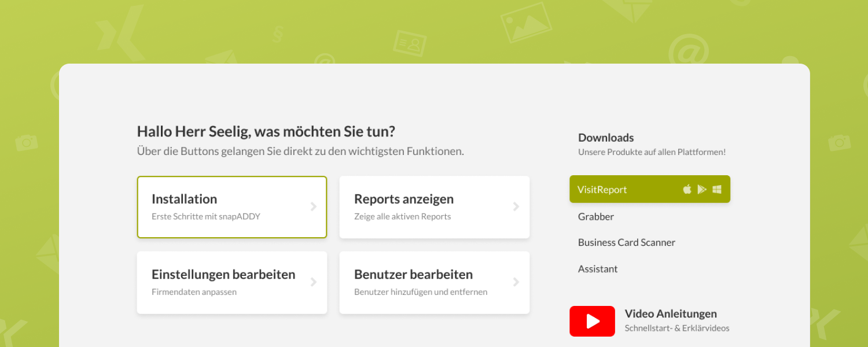Click the chevron on Installation card
The height and width of the screenshot is (347, 868).
point(314,206)
